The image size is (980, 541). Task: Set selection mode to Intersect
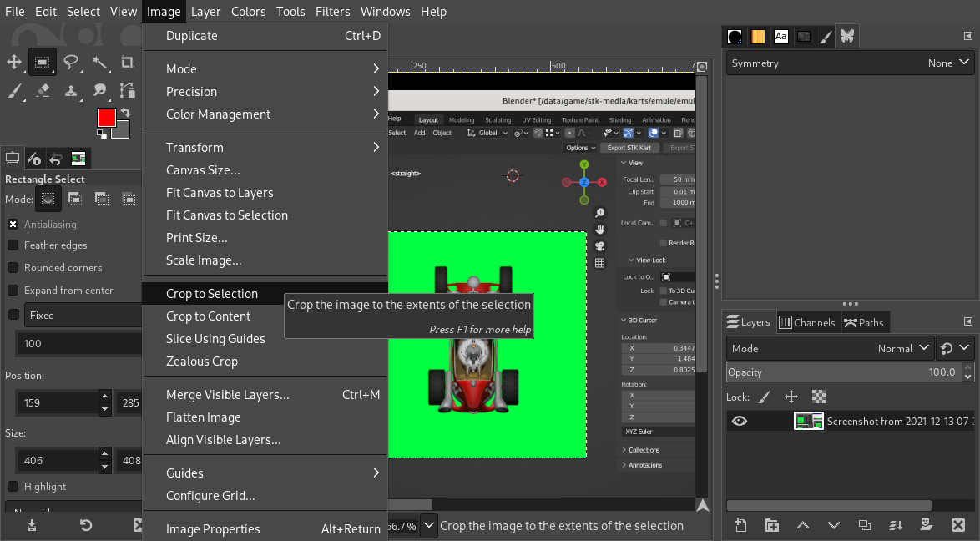tap(129, 200)
